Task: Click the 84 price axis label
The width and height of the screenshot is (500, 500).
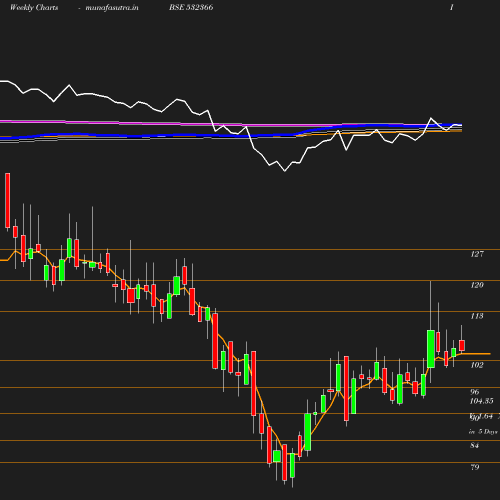Action: 475,445
